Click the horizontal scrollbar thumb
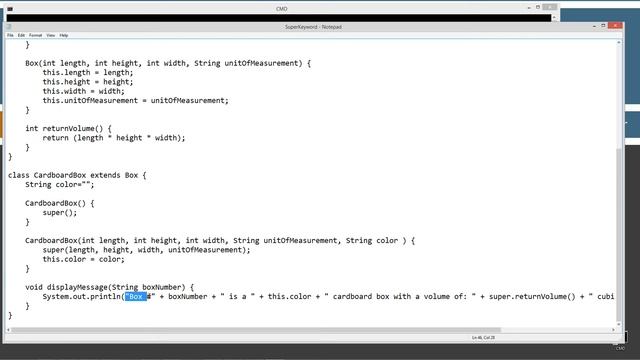 256,330
